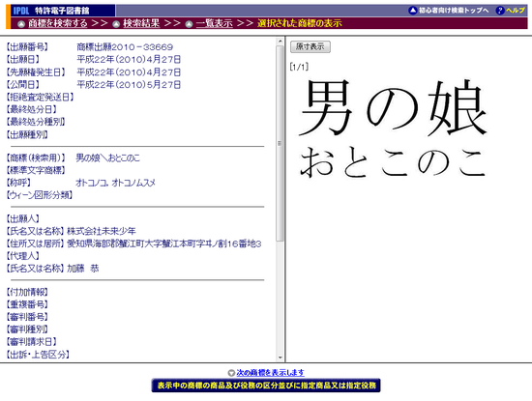
Task: Open the 商標を検索する breadcrumb link
Action: (58, 23)
